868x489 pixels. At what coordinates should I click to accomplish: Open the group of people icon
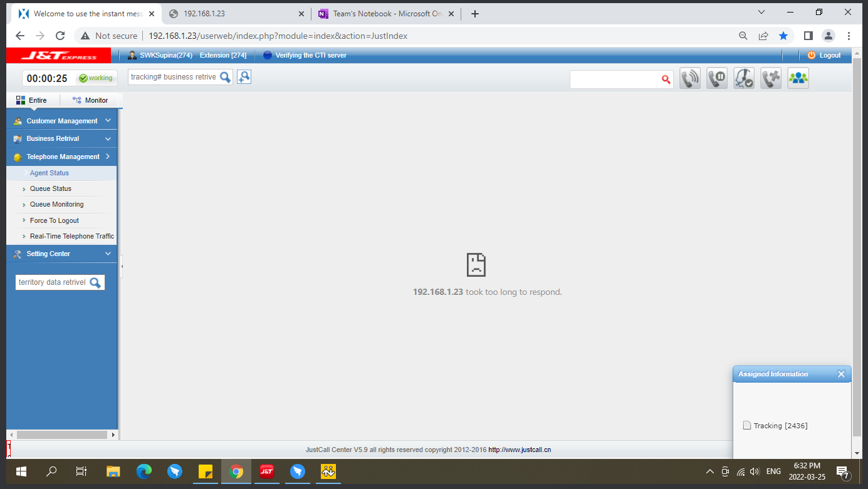point(798,78)
